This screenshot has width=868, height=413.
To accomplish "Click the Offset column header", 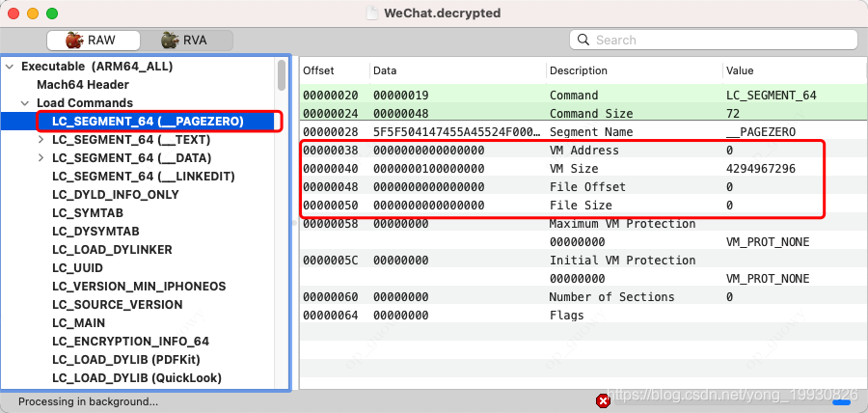I will click(318, 70).
